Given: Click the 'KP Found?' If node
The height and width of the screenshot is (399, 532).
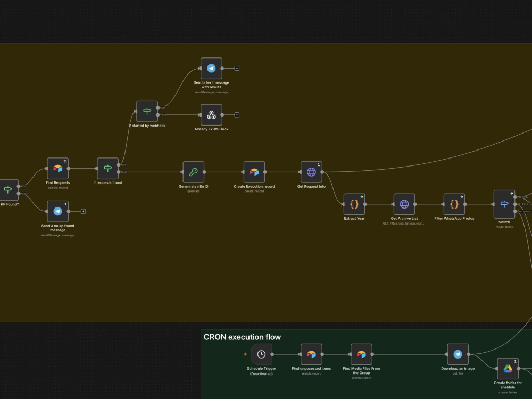Looking at the screenshot, I should 8,190.
